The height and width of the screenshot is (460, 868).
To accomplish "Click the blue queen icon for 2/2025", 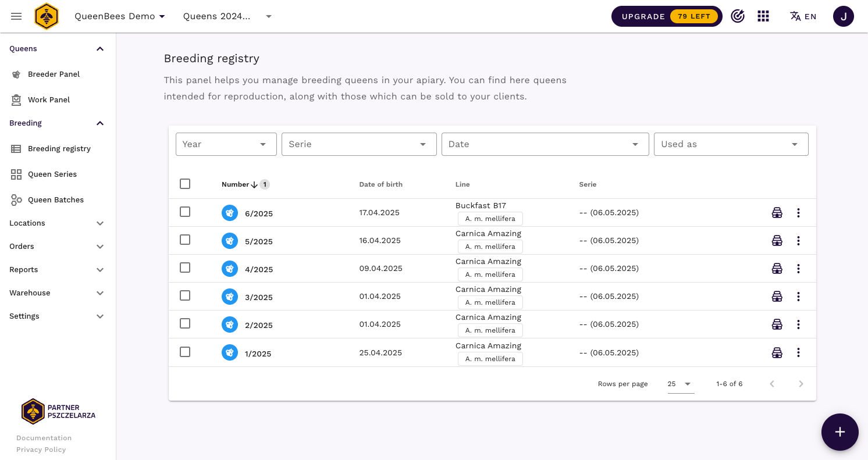I will (230, 325).
